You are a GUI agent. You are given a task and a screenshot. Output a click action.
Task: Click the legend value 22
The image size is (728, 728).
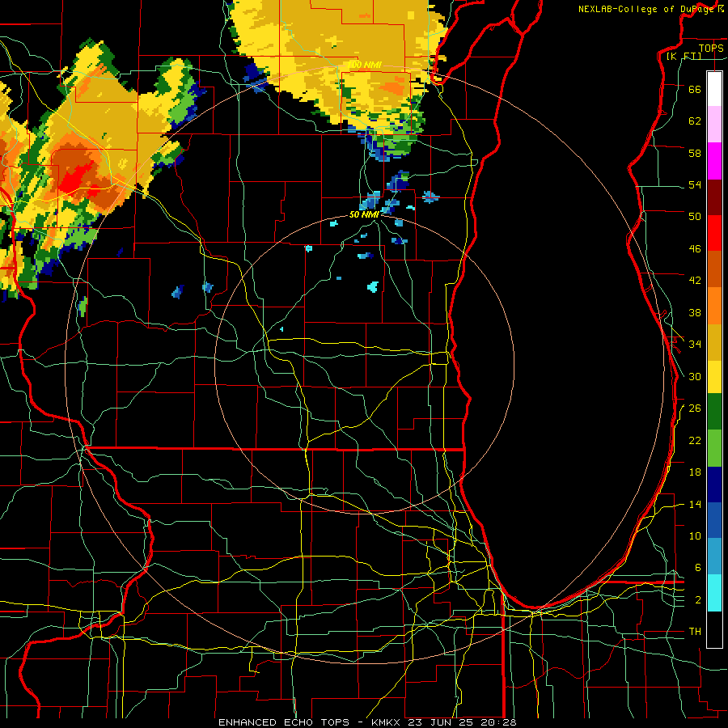tap(695, 440)
